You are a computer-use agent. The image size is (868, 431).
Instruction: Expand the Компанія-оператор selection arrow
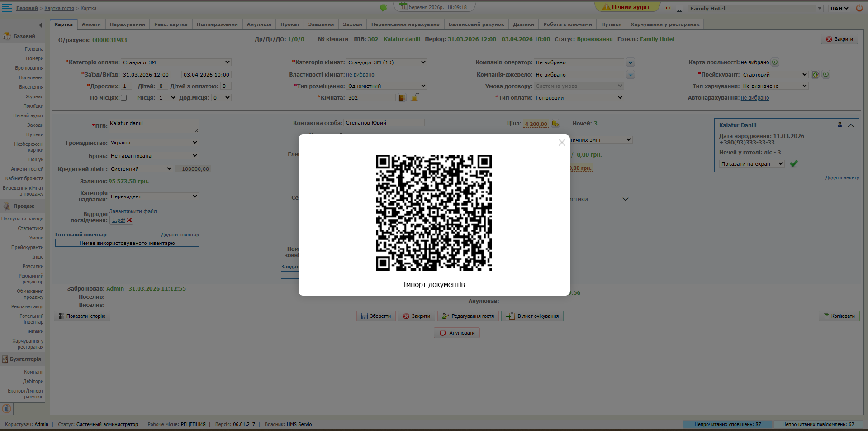point(631,62)
